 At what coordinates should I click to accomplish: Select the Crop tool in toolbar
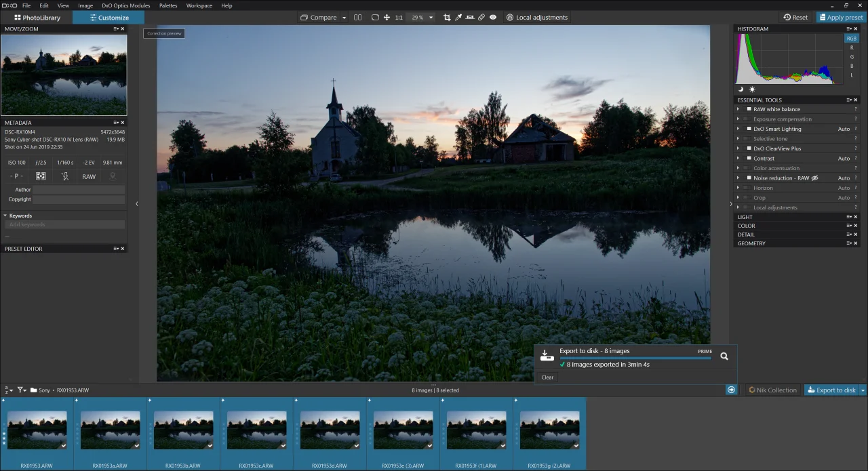[447, 17]
